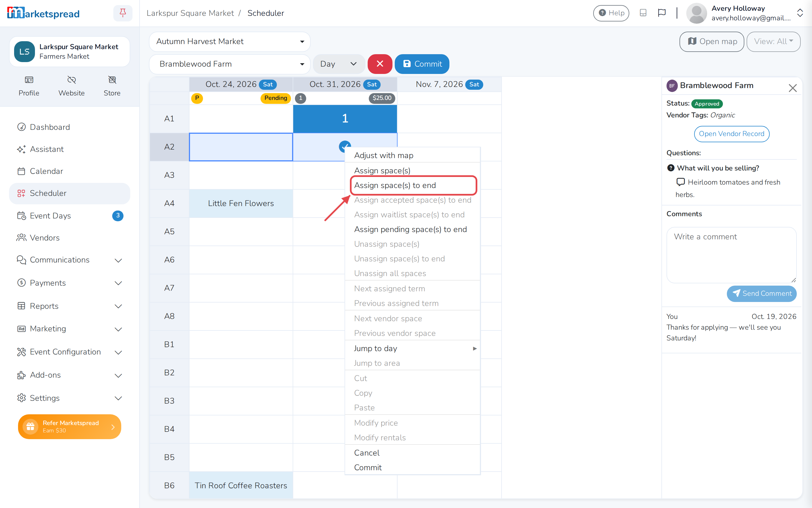Click the question mark icon beside selling question
Viewport: 812px width, 508px height.
click(670, 168)
